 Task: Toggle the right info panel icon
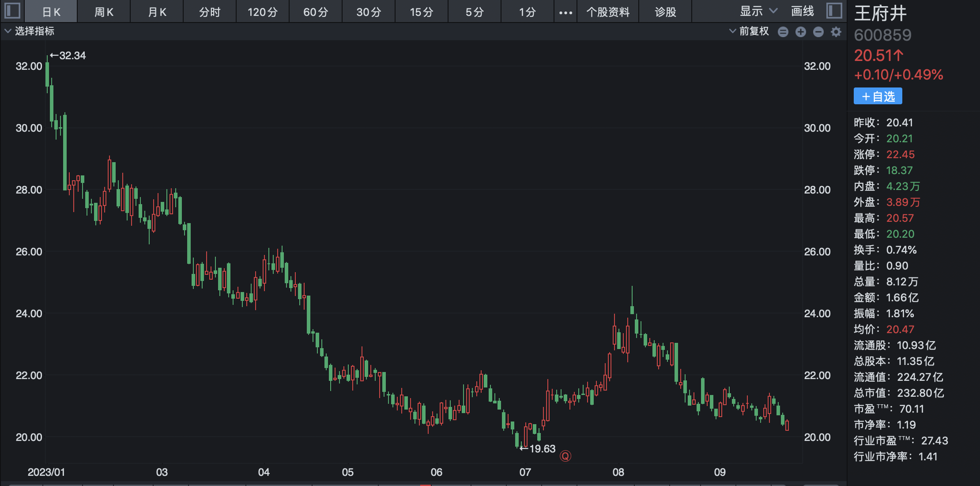pyautogui.click(x=834, y=11)
